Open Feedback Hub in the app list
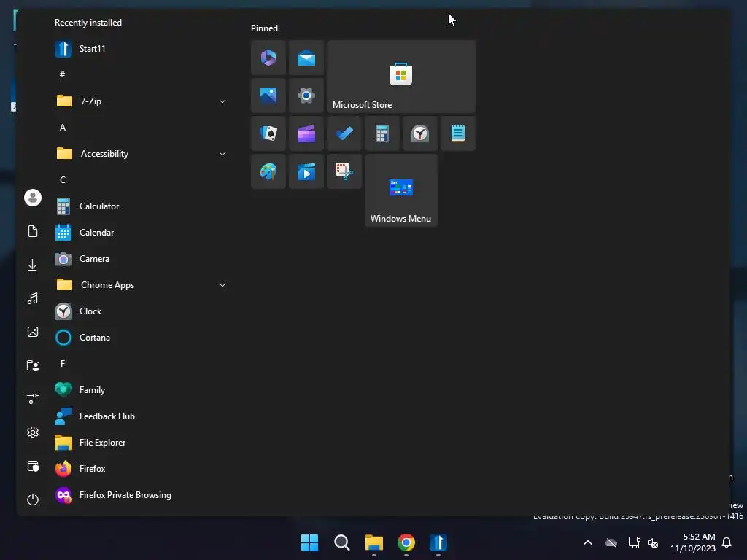This screenshot has height=560, width=747. click(142, 416)
